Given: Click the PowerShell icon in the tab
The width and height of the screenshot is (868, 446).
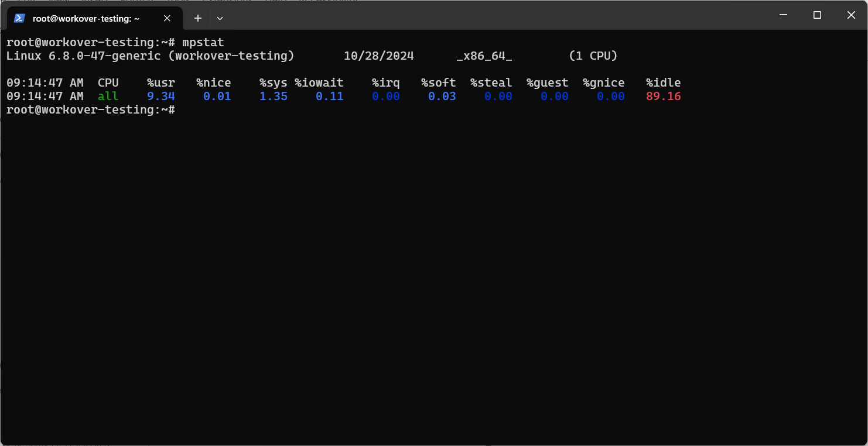Looking at the screenshot, I should [19, 18].
